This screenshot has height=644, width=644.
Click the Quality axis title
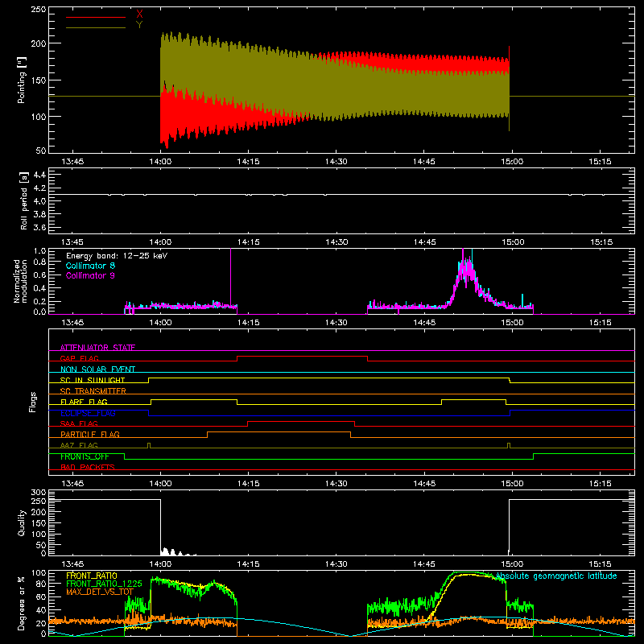pyautogui.click(x=22, y=522)
